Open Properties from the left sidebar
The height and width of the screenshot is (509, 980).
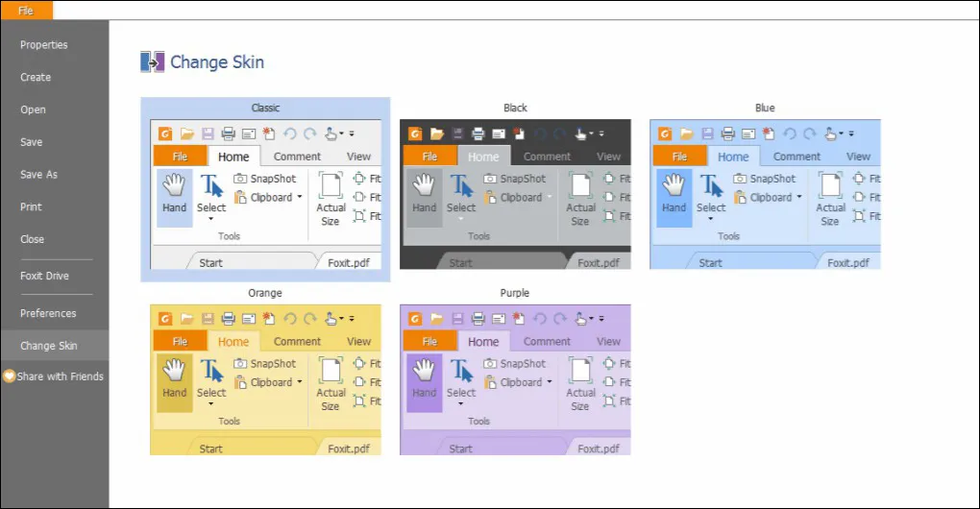(x=44, y=45)
